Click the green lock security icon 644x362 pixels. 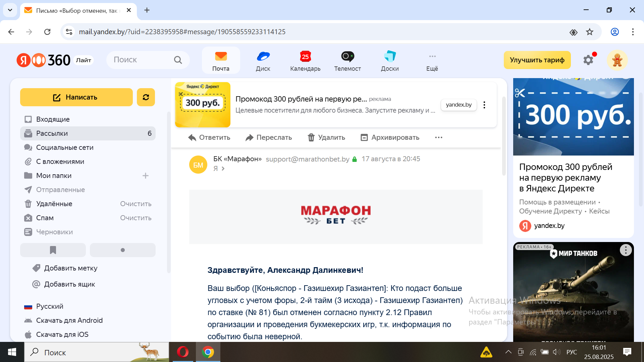click(x=355, y=159)
